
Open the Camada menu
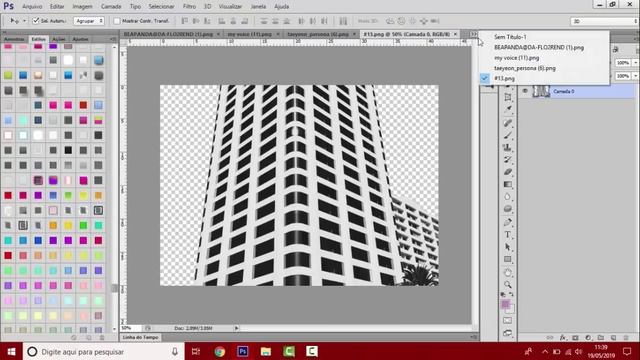(111, 7)
